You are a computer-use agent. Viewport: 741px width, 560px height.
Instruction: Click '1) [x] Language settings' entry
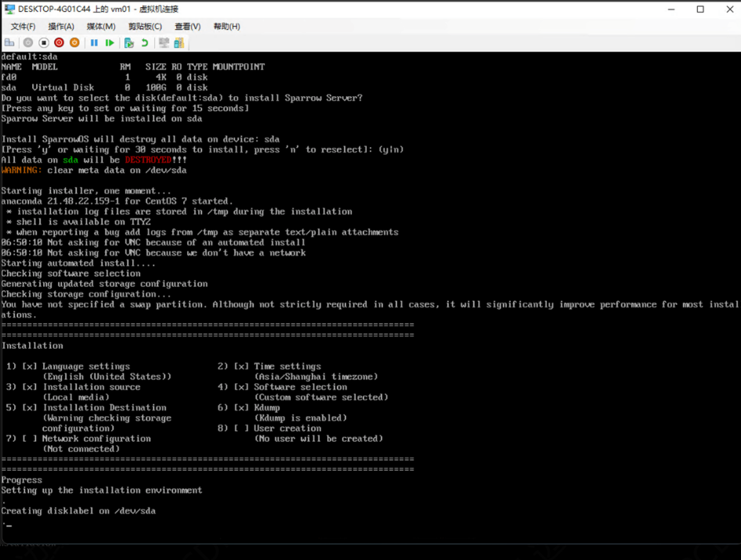click(68, 367)
